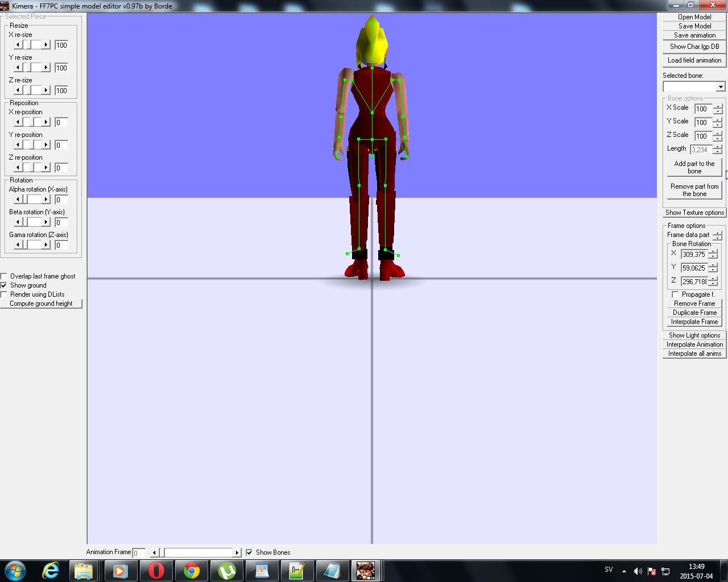Viewport: 728px width, 582px height.
Task: Click the Alpha rotation slider thumb
Action: click(x=26, y=199)
